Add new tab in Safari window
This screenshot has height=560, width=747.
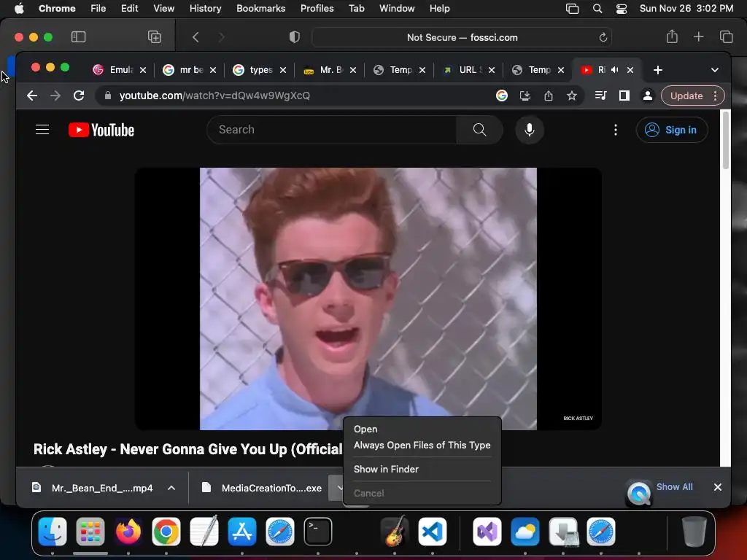click(698, 36)
